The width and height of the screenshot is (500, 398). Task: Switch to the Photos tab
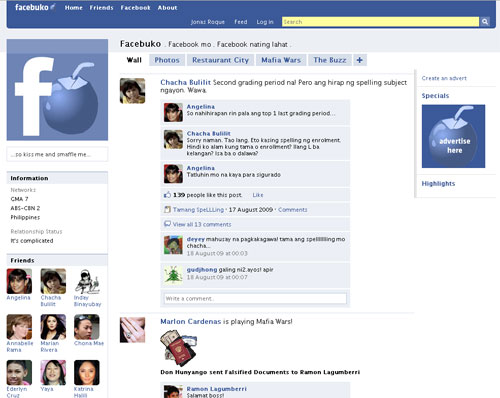click(x=167, y=60)
